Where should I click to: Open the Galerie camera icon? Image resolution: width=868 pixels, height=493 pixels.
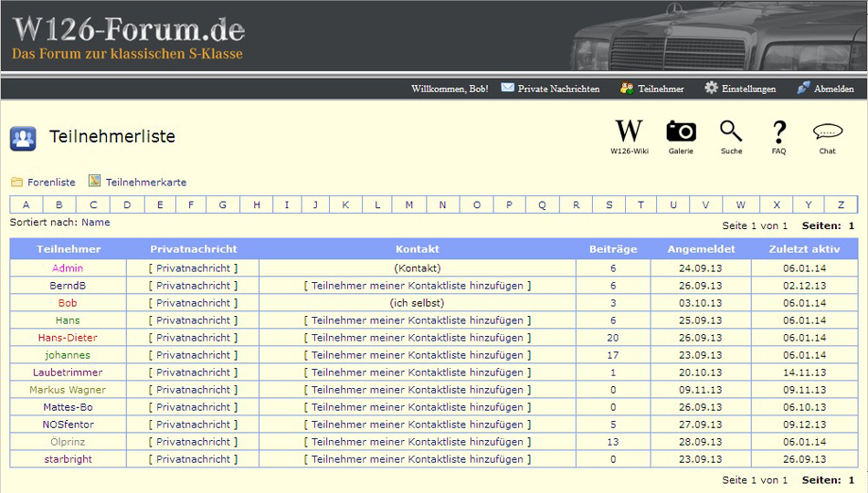(681, 131)
